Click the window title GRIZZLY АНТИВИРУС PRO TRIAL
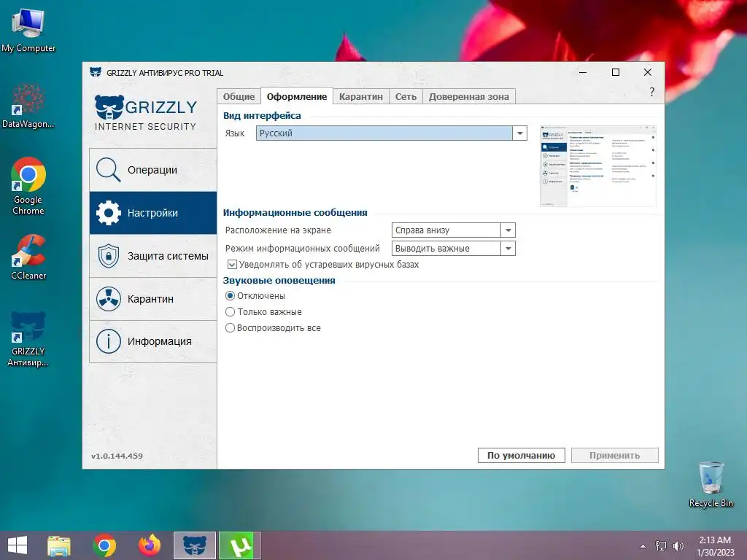The width and height of the screenshot is (747, 560). (165, 73)
